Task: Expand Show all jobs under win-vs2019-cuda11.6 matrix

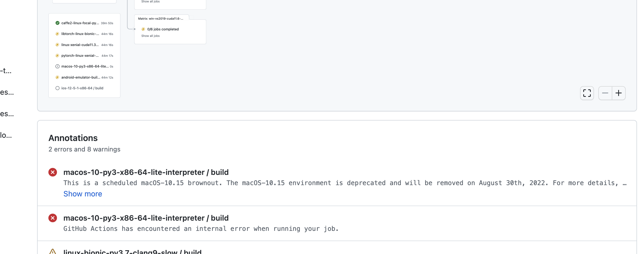Action: 151,36
